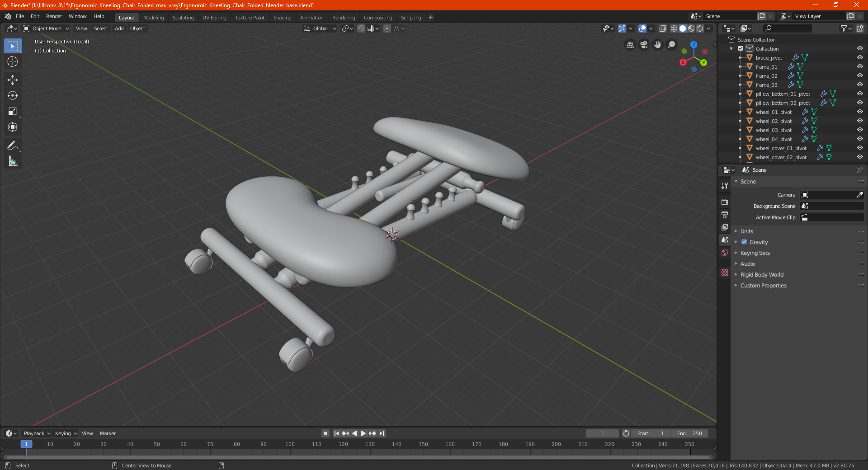Select the Move tool

click(x=13, y=80)
